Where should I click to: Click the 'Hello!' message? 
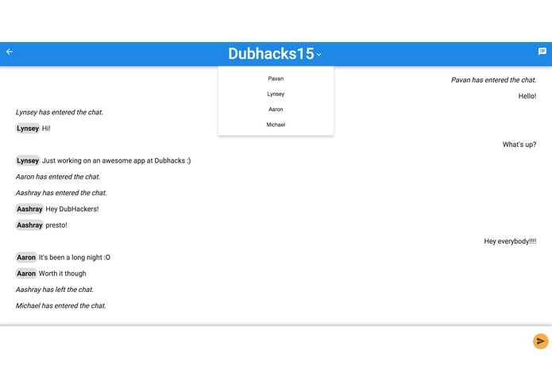pos(527,96)
